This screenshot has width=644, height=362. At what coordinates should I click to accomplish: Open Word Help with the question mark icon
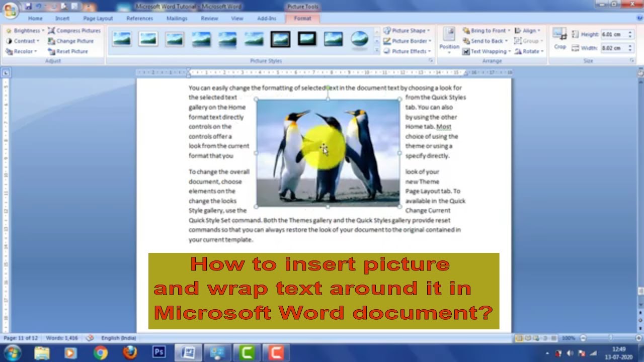[639, 18]
